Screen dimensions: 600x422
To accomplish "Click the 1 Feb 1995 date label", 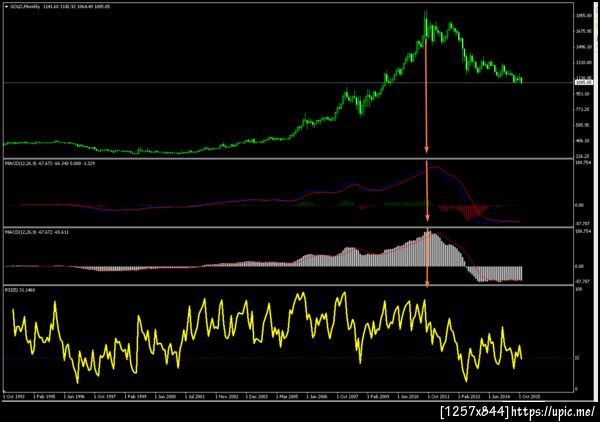I will click(x=44, y=397).
